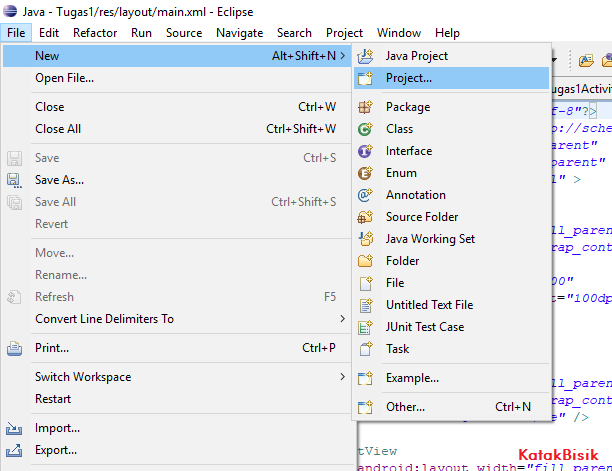Open the File menu
The image size is (612, 471).
coord(16,33)
